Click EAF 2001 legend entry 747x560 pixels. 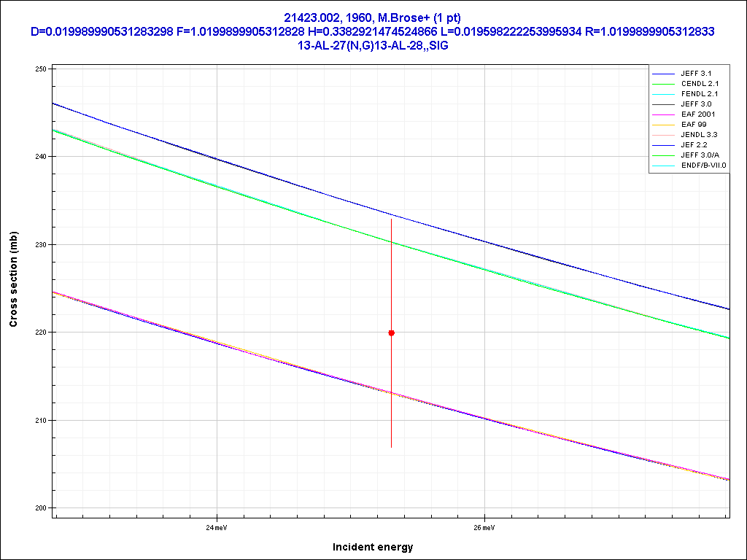pyautogui.click(x=698, y=114)
